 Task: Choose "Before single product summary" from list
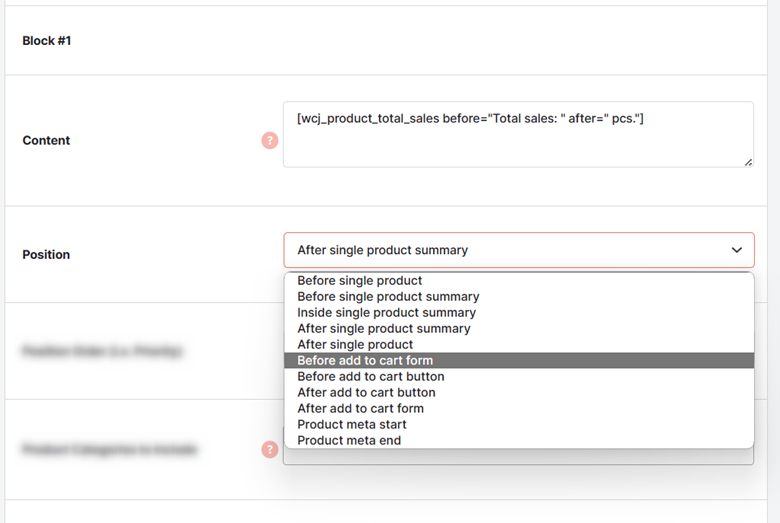[x=519, y=297]
